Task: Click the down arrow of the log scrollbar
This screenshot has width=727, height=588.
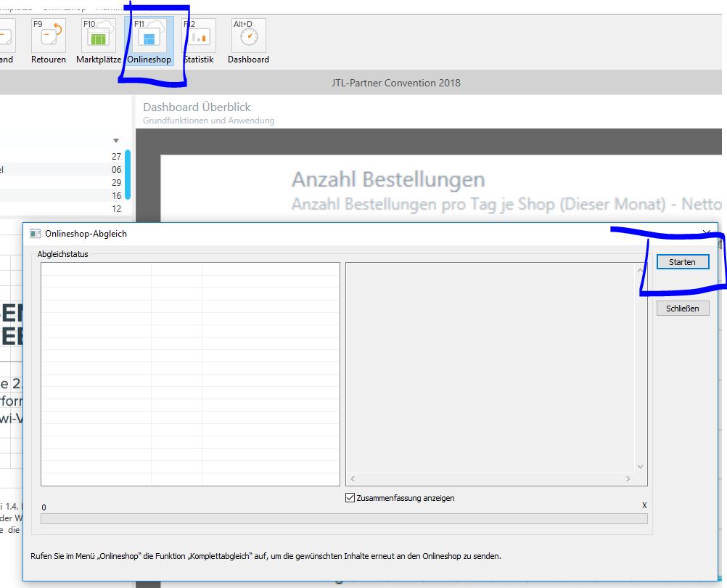Action: tap(641, 467)
